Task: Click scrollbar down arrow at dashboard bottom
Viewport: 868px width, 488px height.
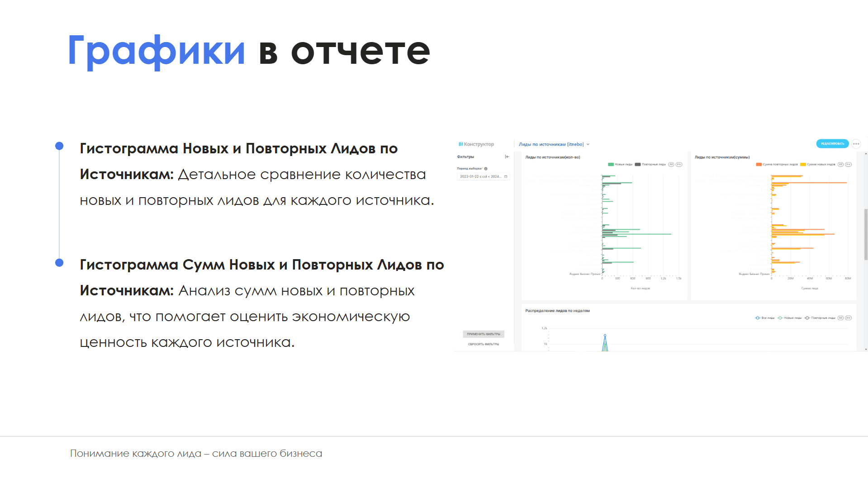Action: (x=866, y=349)
